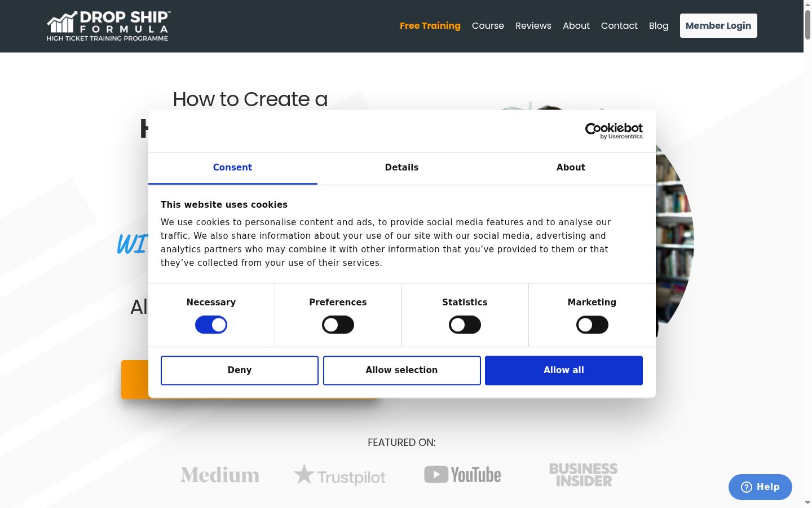Accept cookies with Allow all

[564, 370]
